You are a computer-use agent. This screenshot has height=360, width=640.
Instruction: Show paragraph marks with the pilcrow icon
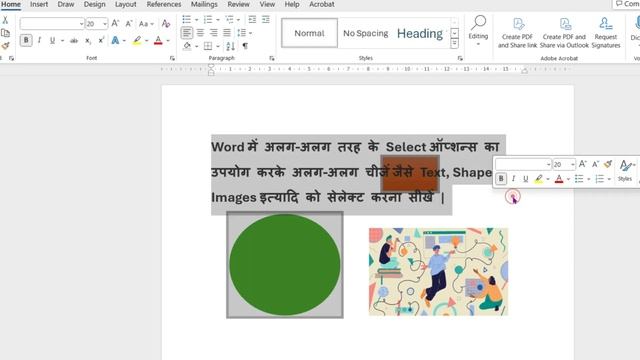(x=245, y=46)
